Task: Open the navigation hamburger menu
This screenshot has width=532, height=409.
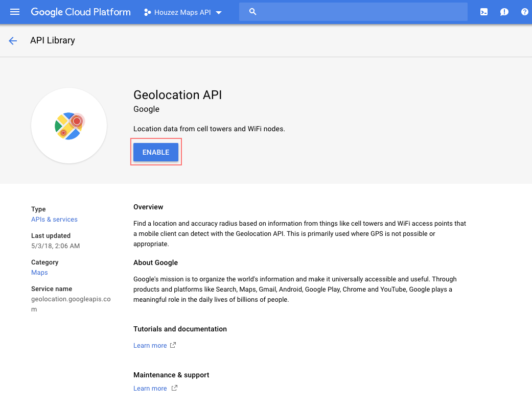Action: (14, 12)
